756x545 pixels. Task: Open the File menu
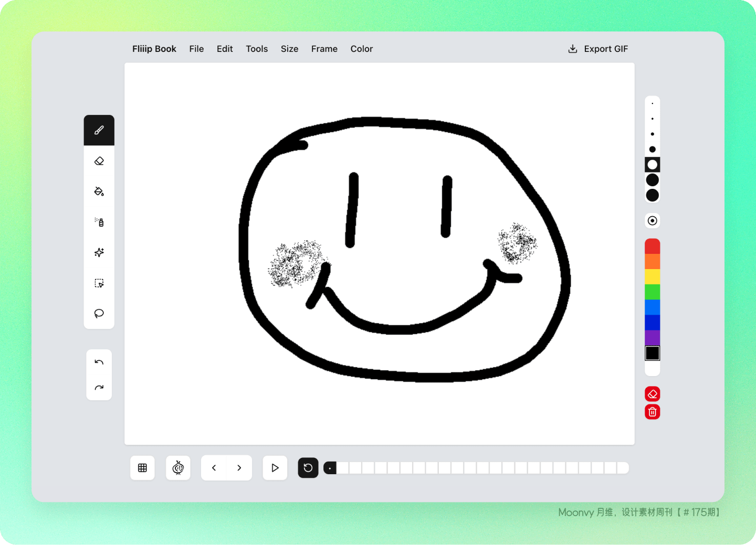(196, 49)
